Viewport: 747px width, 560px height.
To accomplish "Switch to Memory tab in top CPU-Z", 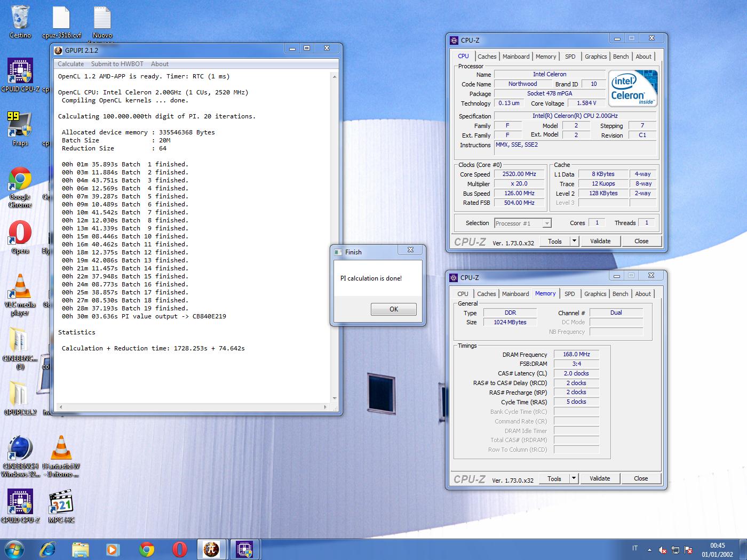I will point(546,56).
